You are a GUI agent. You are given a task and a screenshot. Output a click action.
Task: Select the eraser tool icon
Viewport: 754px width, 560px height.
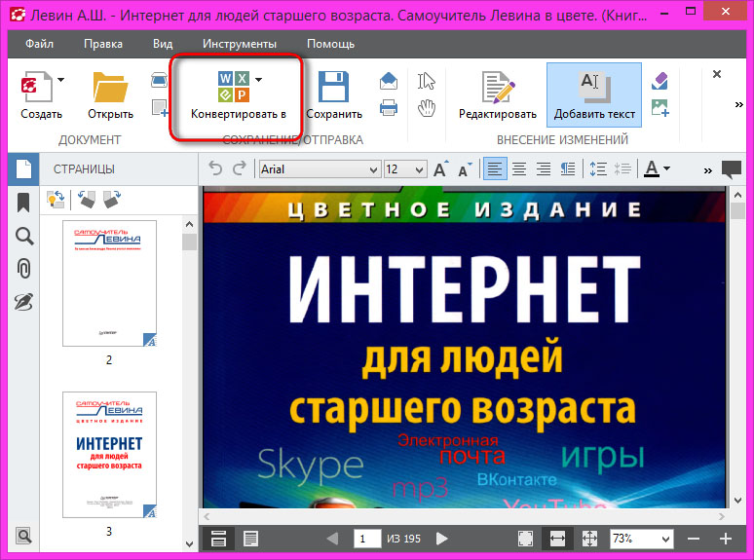coord(660,81)
